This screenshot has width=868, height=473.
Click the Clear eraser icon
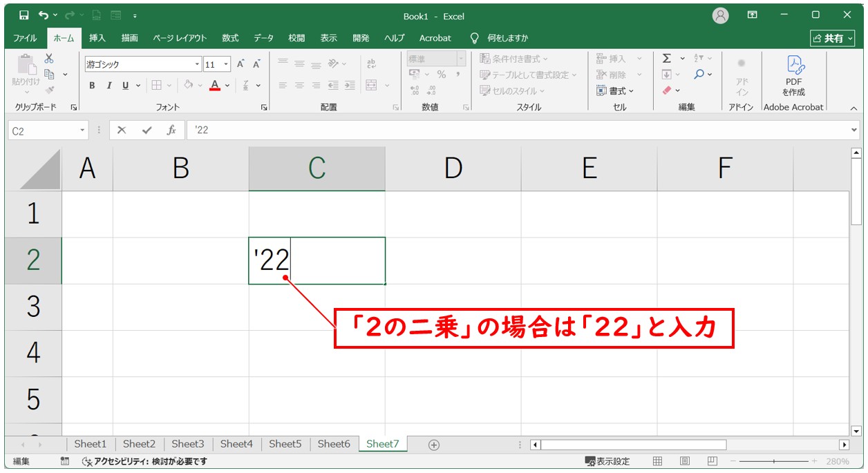coord(667,90)
